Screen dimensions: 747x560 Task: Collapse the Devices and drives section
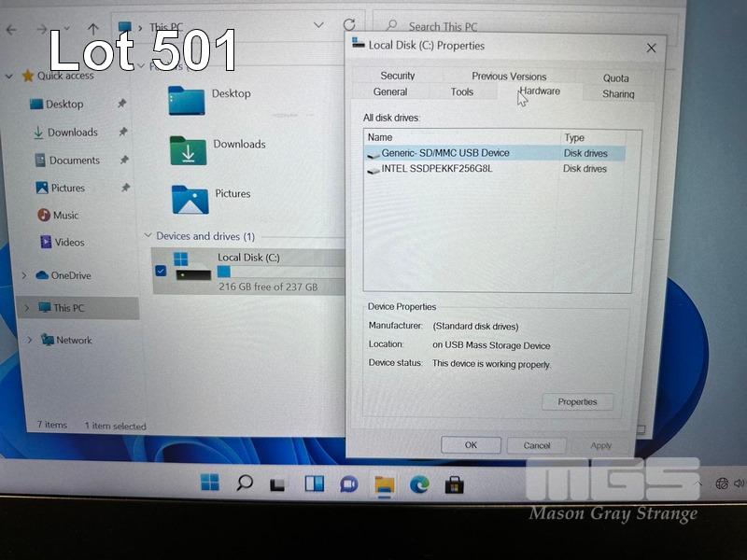(x=147, y=237)
